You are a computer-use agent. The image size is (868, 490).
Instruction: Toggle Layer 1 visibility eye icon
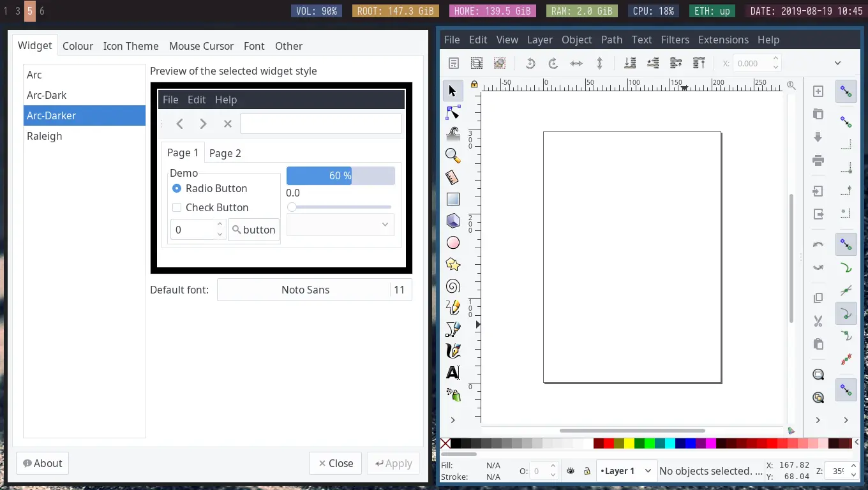(x=571, y=471)
